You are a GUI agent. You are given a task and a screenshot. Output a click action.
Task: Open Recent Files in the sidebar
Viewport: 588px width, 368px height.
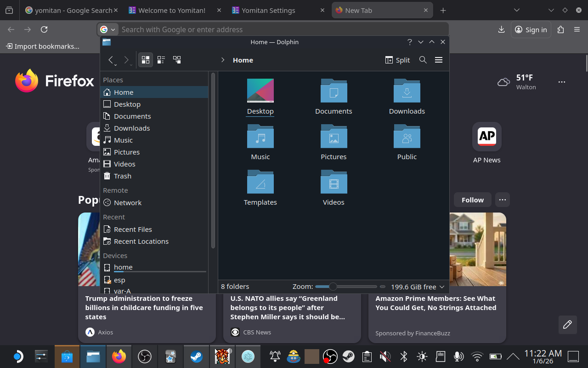133,229
